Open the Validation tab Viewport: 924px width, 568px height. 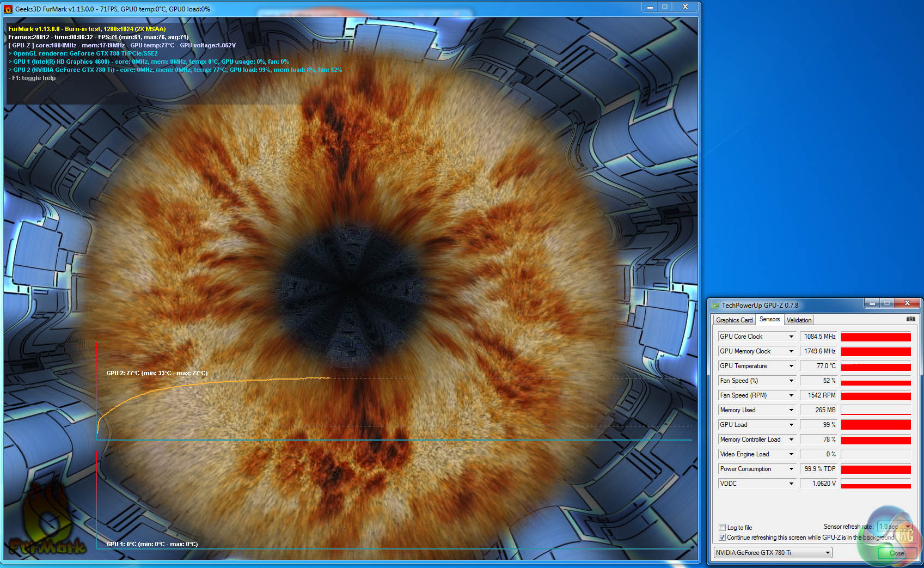799,320
